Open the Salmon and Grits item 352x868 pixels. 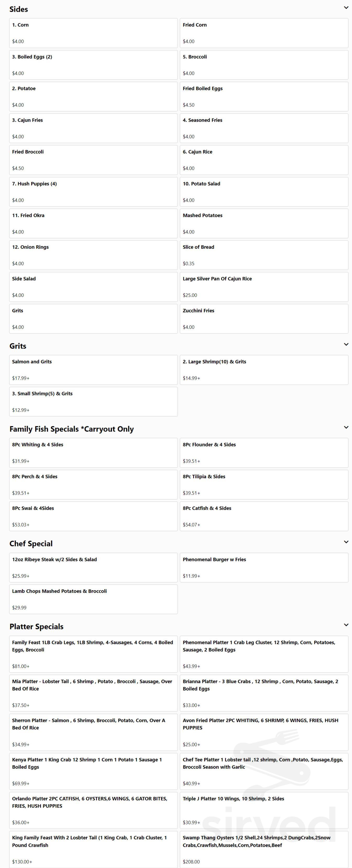tap(93, 370)
